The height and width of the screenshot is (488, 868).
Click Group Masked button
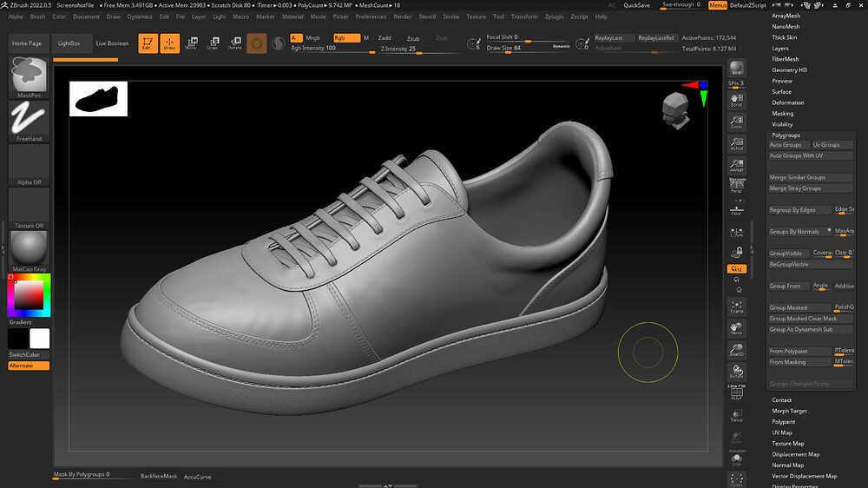(800, 308)
